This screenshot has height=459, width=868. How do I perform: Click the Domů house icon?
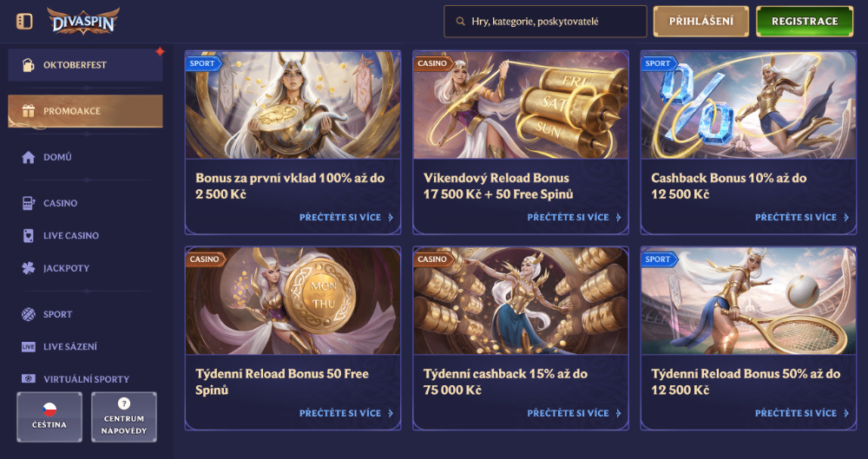[x=29, y=157]
